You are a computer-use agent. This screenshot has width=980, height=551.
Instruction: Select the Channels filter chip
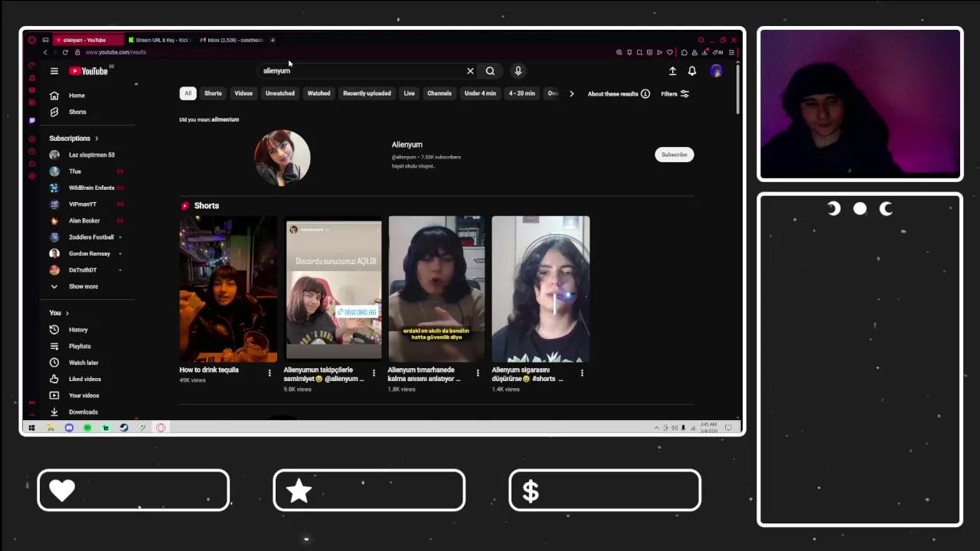tap(439, 93)
